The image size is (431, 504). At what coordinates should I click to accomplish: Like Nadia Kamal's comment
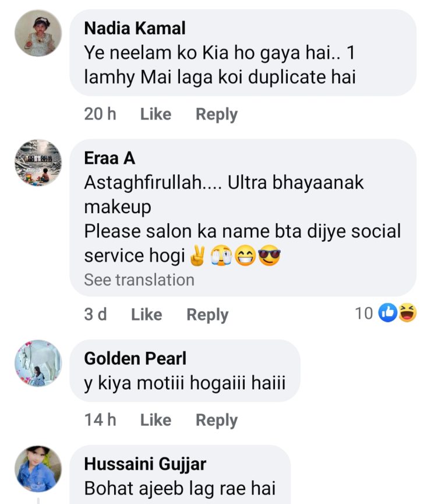(156, 114)
